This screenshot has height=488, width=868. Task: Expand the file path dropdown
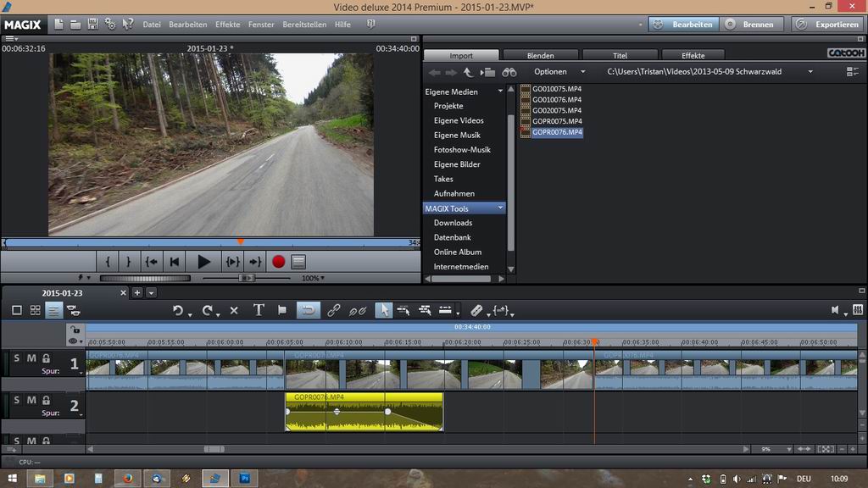tap(810, 72)
